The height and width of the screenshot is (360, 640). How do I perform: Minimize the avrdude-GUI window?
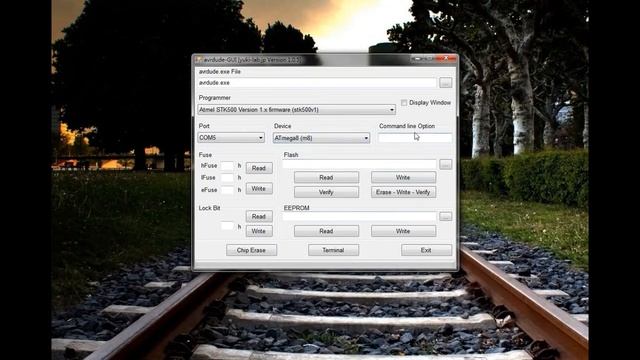pos(417,59)
